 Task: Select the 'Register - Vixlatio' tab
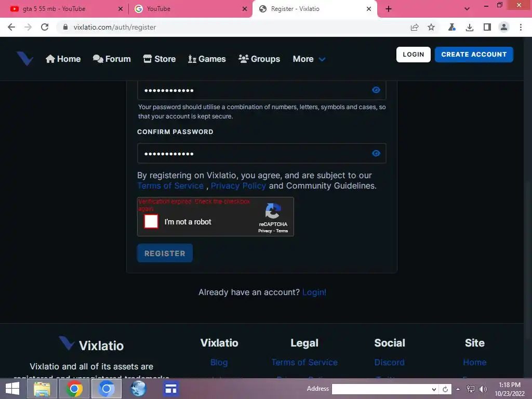(x=314, y=9)
